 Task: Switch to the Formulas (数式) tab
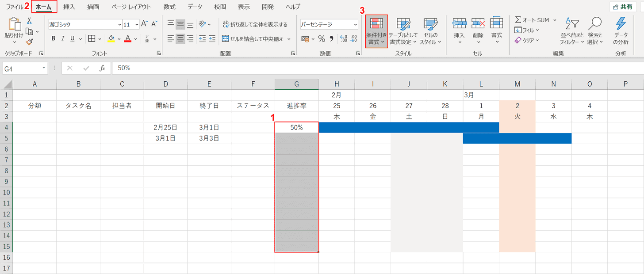(x=169, y=7)
